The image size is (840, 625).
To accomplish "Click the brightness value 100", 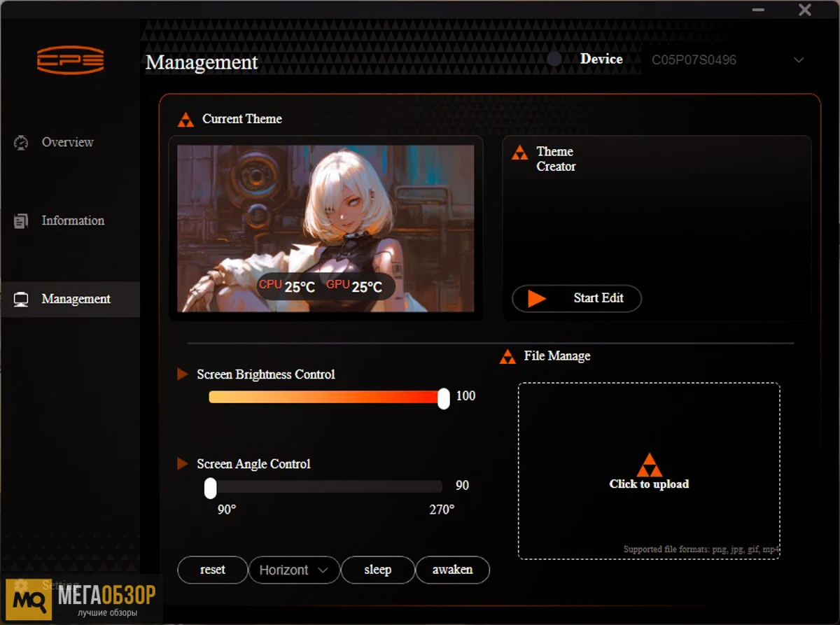I will (465, 396).
